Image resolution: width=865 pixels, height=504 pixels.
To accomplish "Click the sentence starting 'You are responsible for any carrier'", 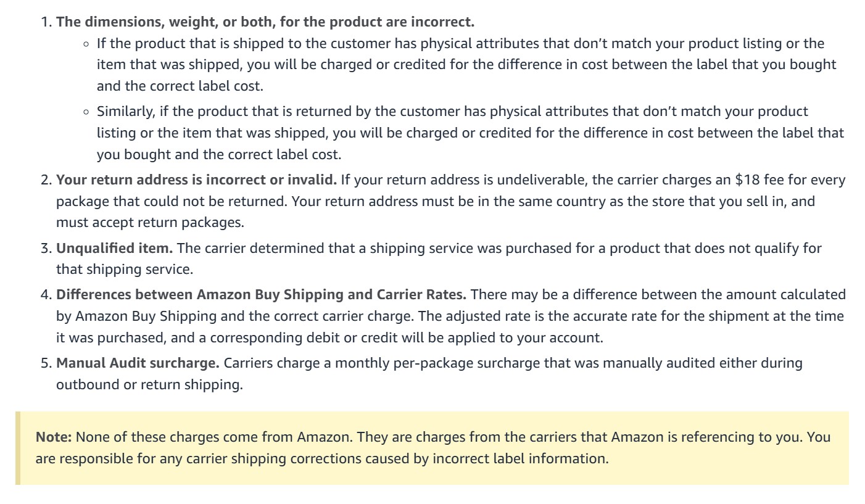I will 433,448.
